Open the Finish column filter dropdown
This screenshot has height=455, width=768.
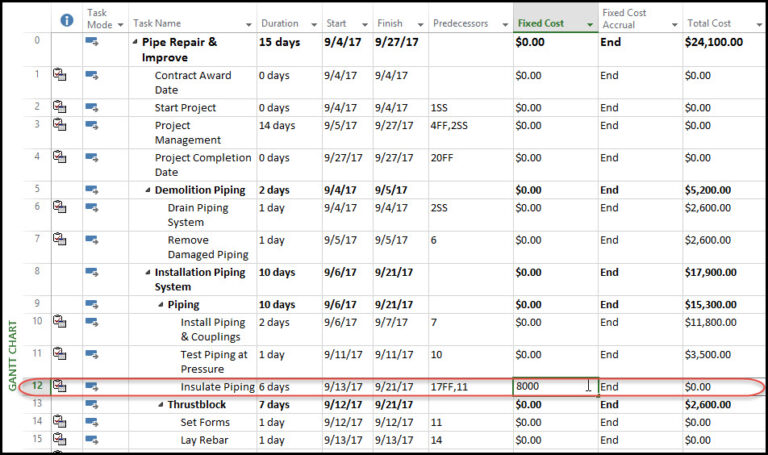pos(420,25)
